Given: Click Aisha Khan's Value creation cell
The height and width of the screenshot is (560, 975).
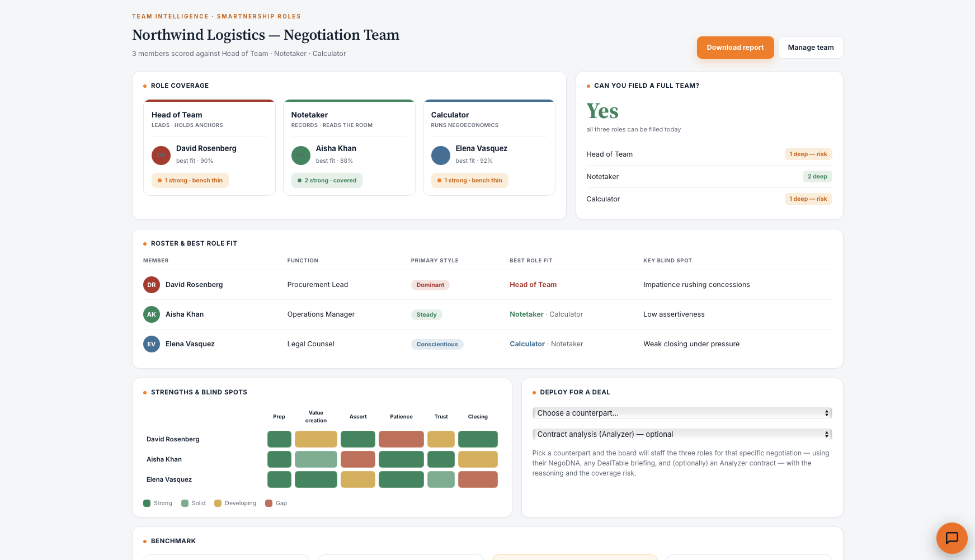Looking at the screenshot, I should coord(316,459).
